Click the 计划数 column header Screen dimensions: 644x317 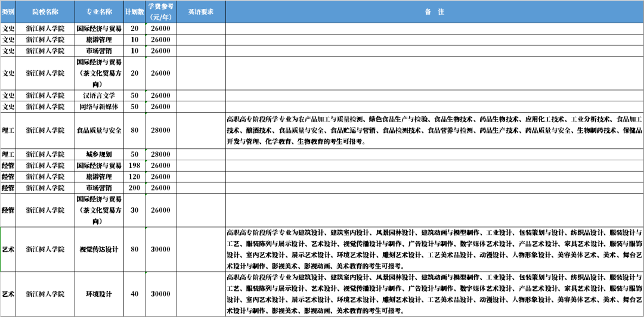134,11
